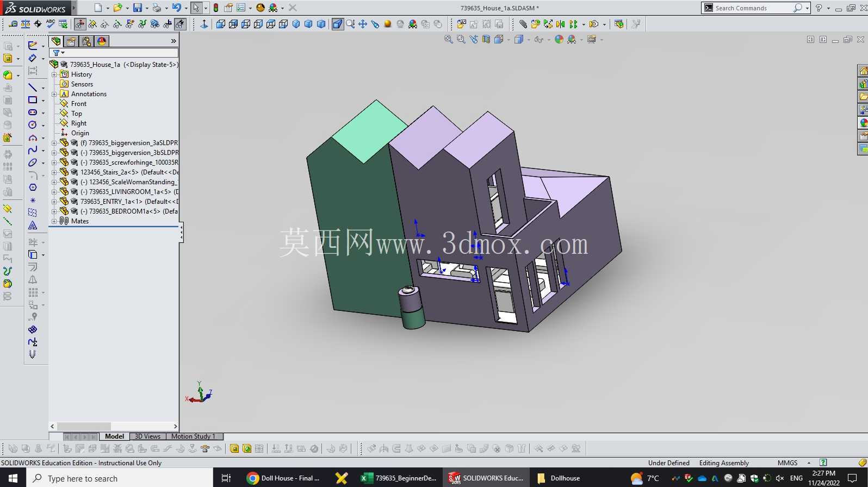Expand the 739635_ENTRY_1a component node

[x=54, y=202]
